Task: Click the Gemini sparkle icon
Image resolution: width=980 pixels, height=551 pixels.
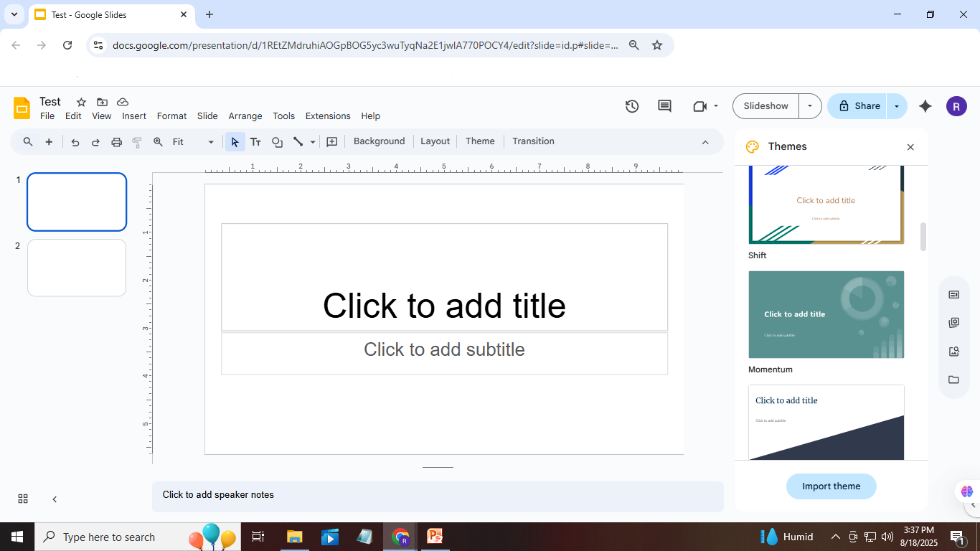Action: pyautogui.click(x=925, y=106)
